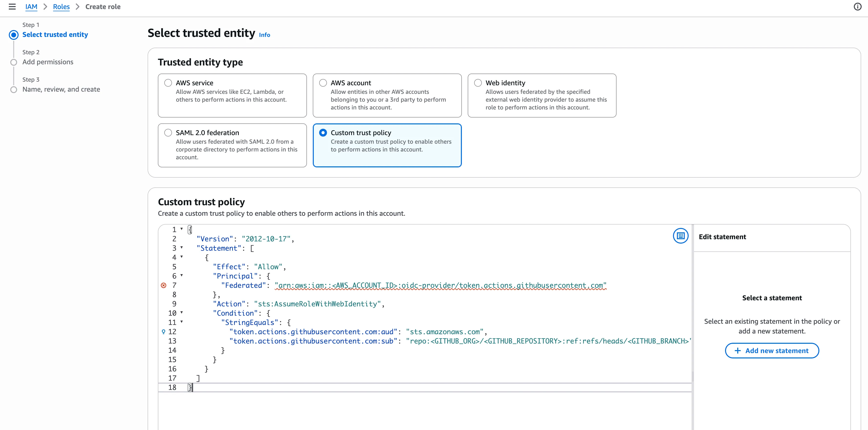Select the Custom trust policy radio option

point(323,133)
